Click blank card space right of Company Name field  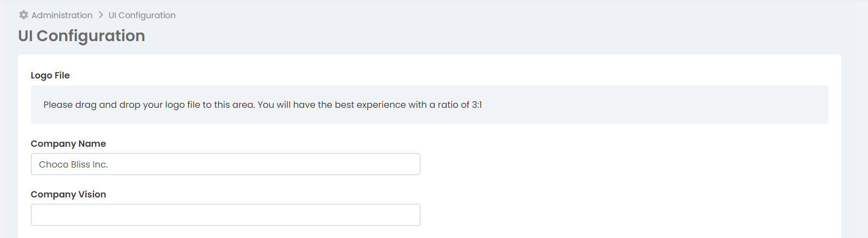[x=614, y=164]
